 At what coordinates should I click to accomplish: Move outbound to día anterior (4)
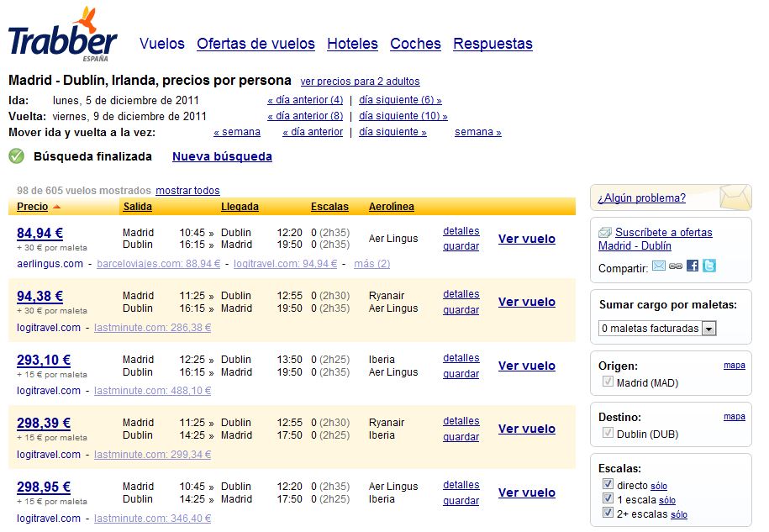(x=305, y=100)
